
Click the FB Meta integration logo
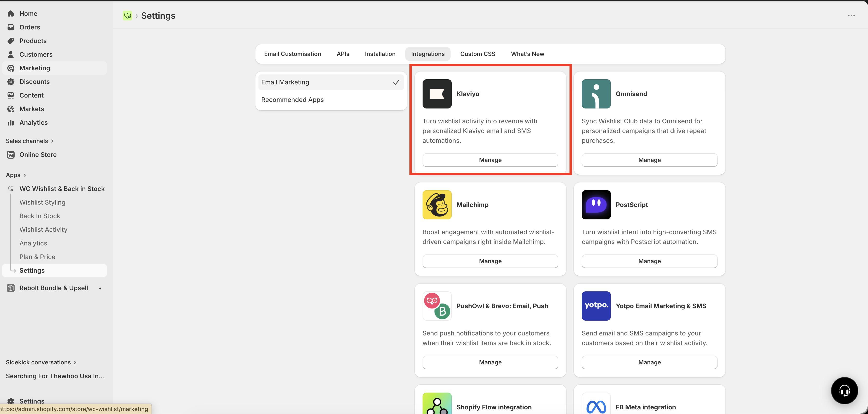[596, 403]
